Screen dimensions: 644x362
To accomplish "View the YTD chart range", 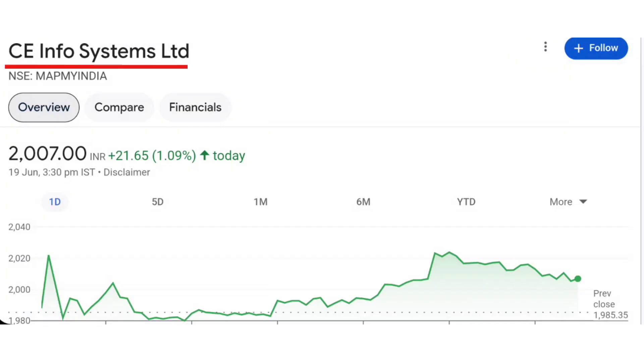I will [466, 202].
